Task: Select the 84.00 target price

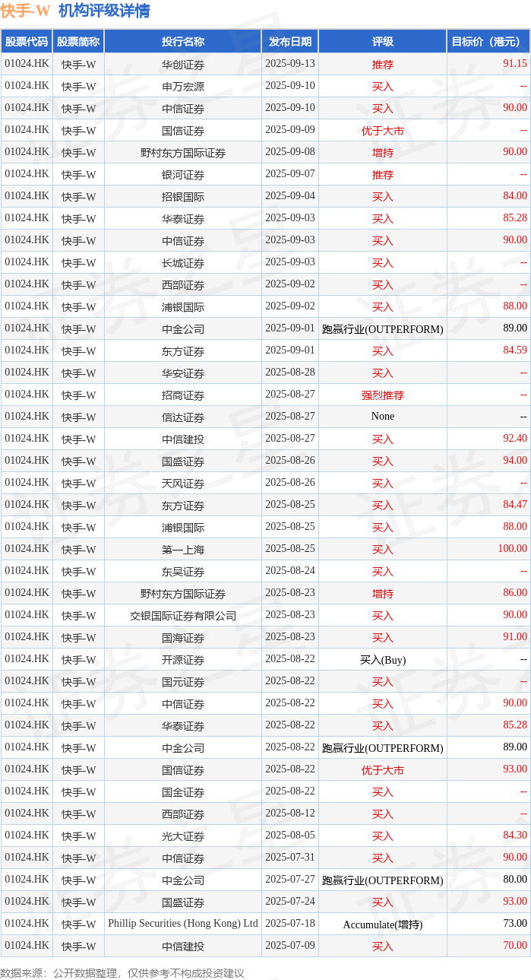Action: [515, 196]
